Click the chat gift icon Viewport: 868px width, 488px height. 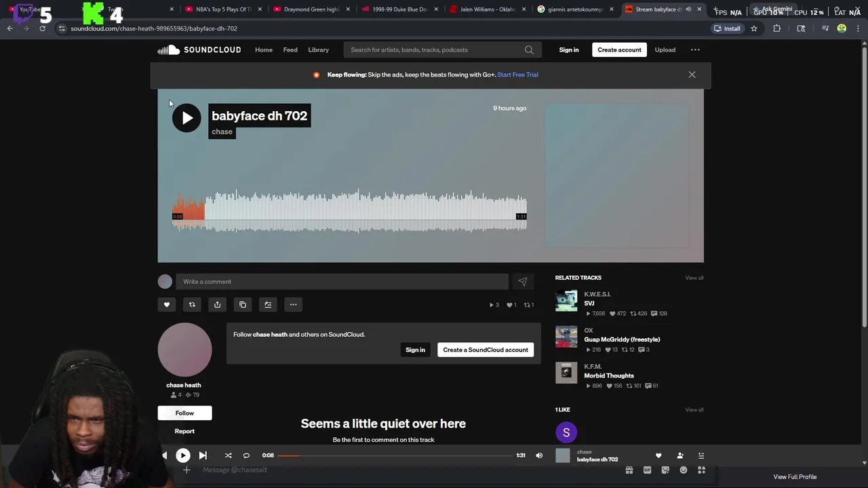click(x=629, y=470)
